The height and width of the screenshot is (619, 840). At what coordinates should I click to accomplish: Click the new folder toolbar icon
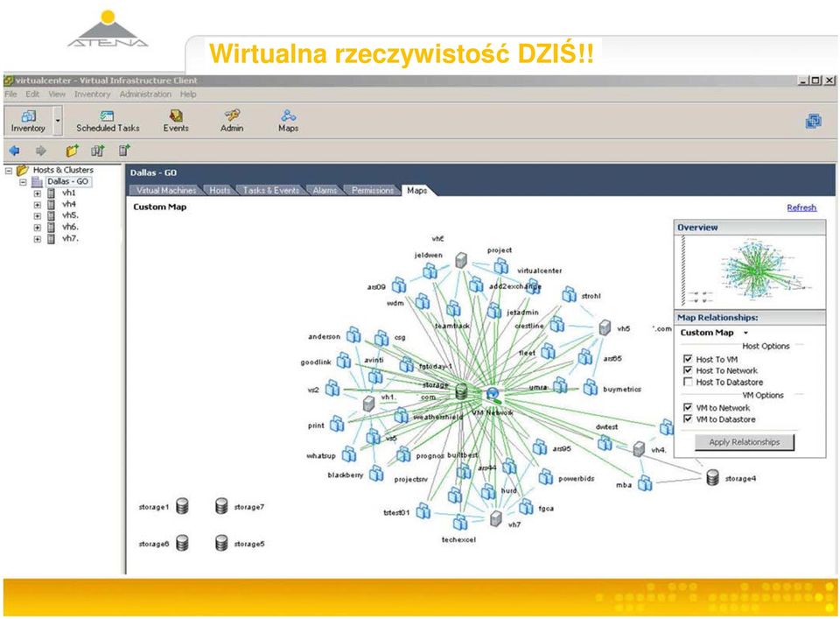pyautogui.click(x=72, y=151)
